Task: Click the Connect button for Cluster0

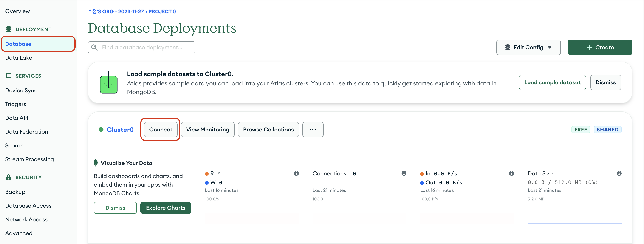Action: [161, 130]
